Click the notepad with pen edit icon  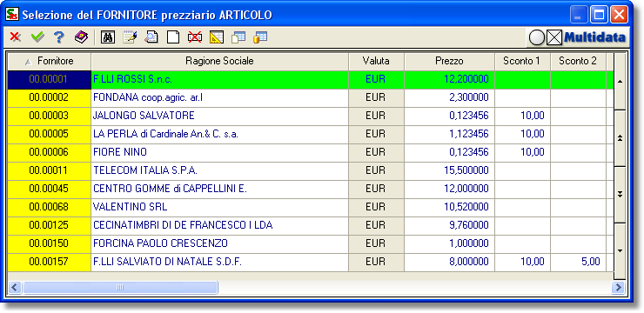pos(130,37)
